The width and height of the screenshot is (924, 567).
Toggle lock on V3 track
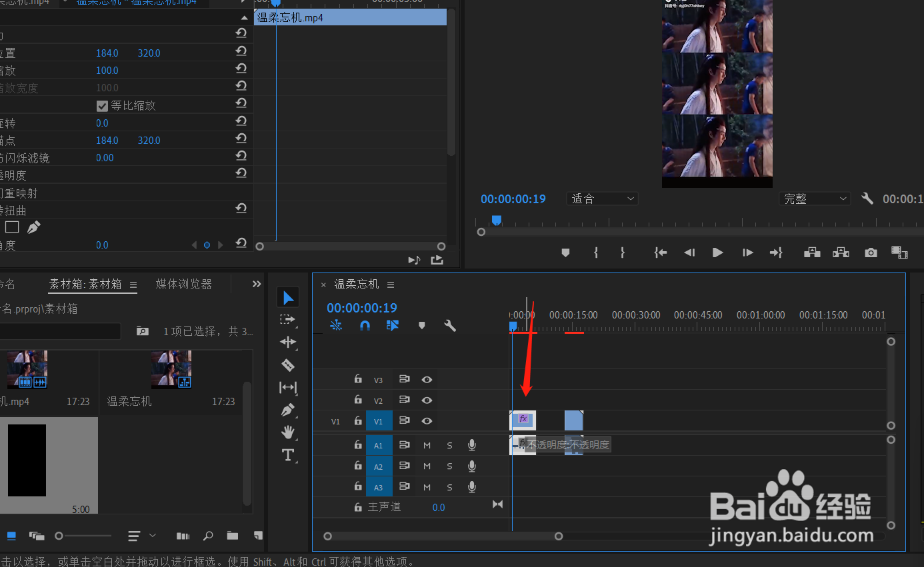(x=358, y=379)
